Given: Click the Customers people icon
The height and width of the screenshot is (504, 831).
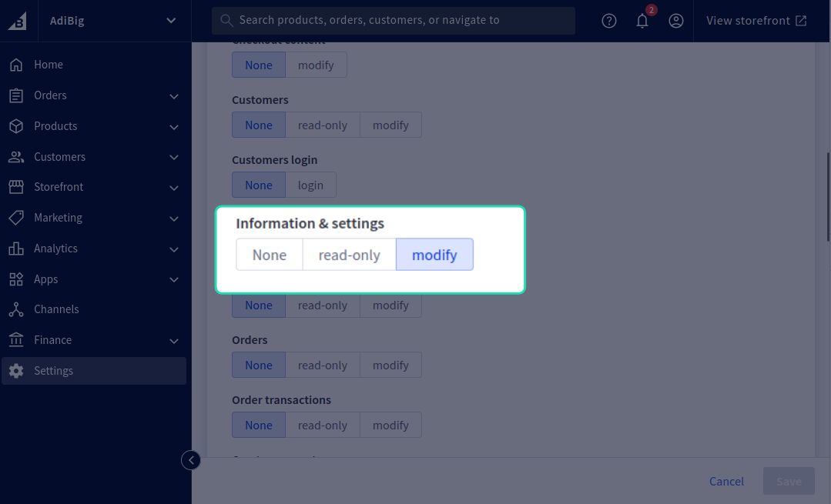Looking at the screenshot, I should [16, 157].
